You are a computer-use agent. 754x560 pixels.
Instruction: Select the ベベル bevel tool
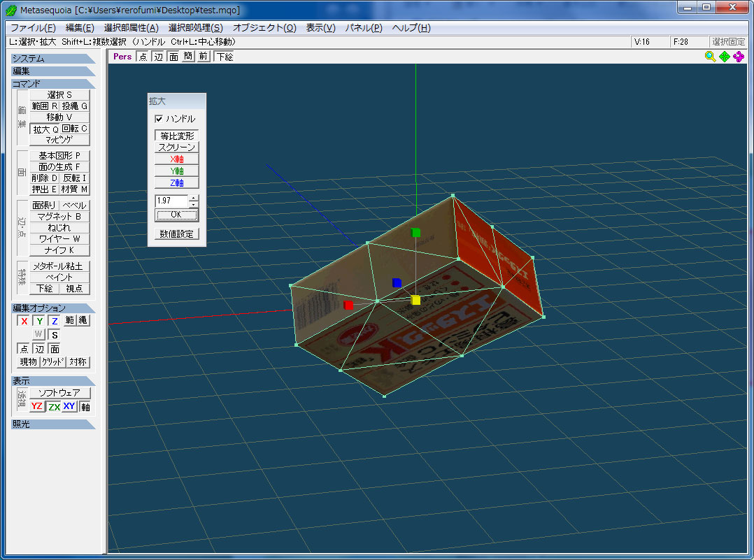(x=75, y=206)
